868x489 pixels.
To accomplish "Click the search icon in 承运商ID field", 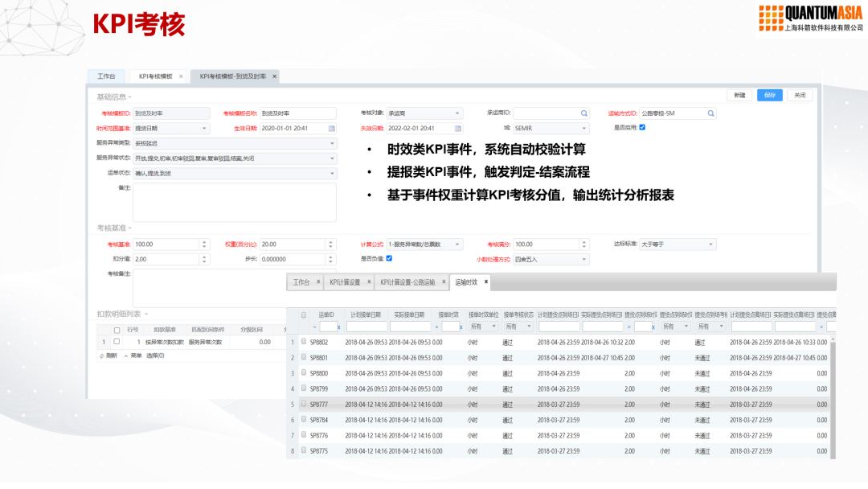I will (584, 113).
